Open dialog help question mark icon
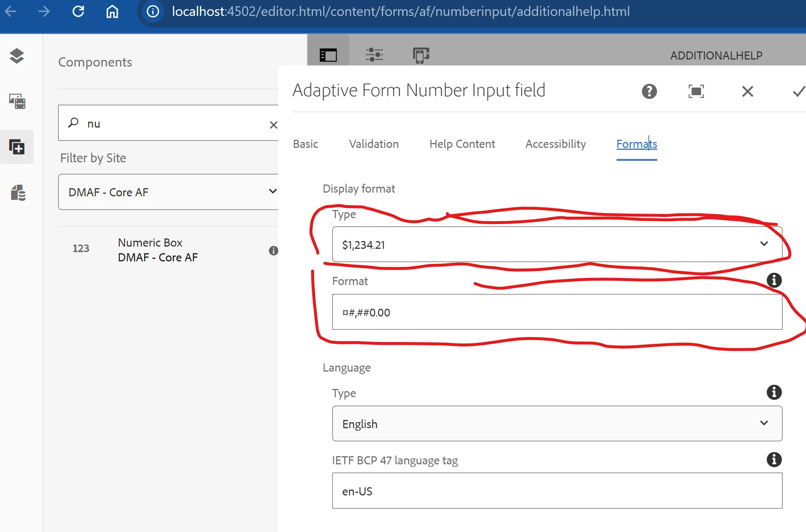 coord(649,91)
